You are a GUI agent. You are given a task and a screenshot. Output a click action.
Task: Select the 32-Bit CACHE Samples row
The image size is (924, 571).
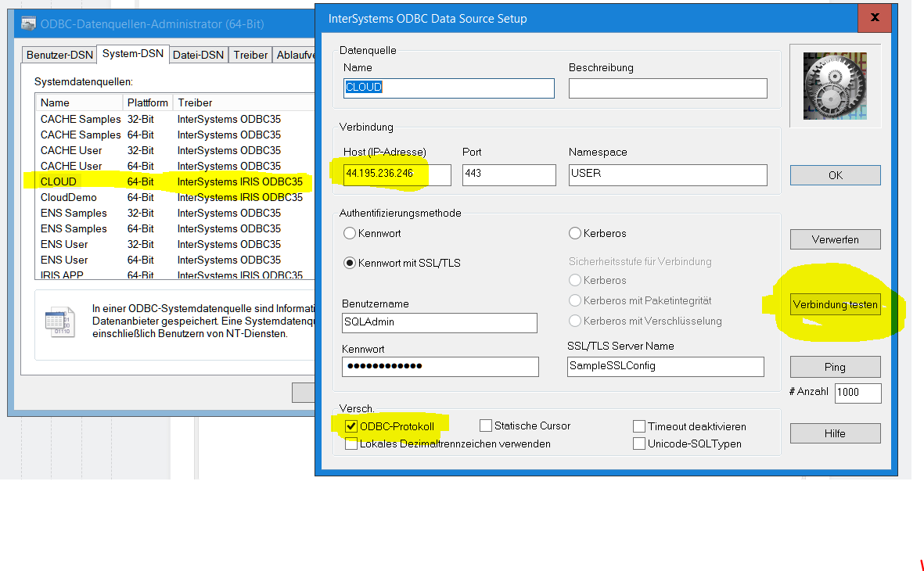[x=175, y=119]
